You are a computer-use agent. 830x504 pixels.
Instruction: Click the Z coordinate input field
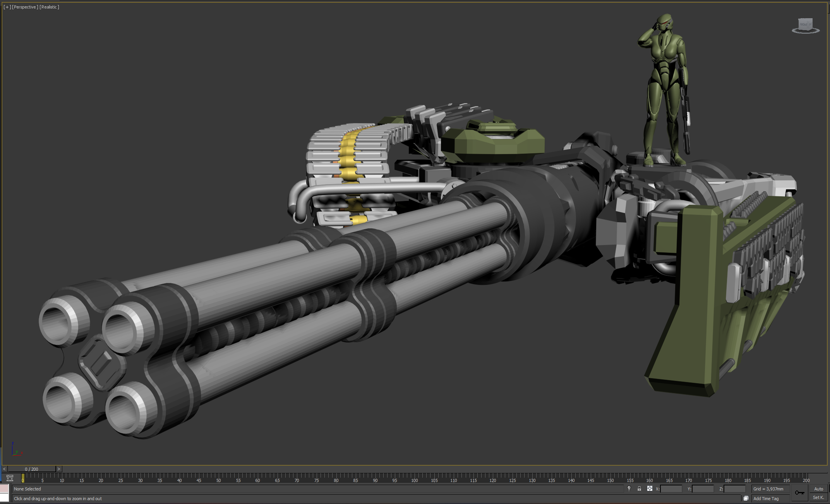(734, 489)
